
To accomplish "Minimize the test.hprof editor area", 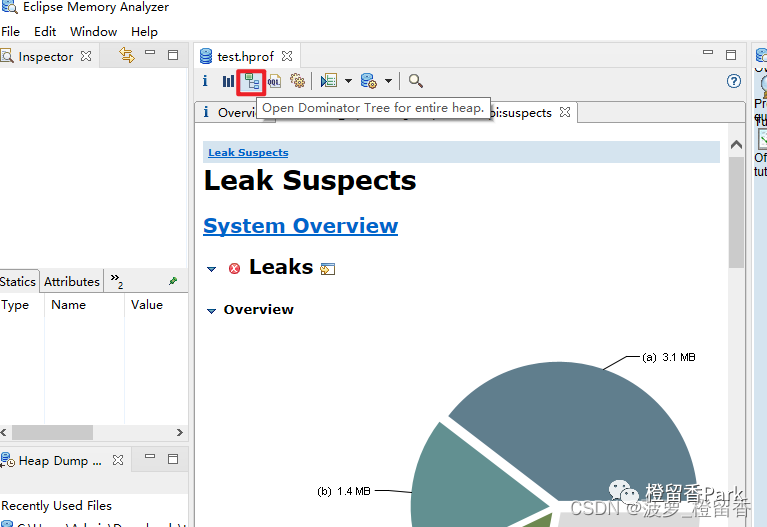I will (708, 52).
